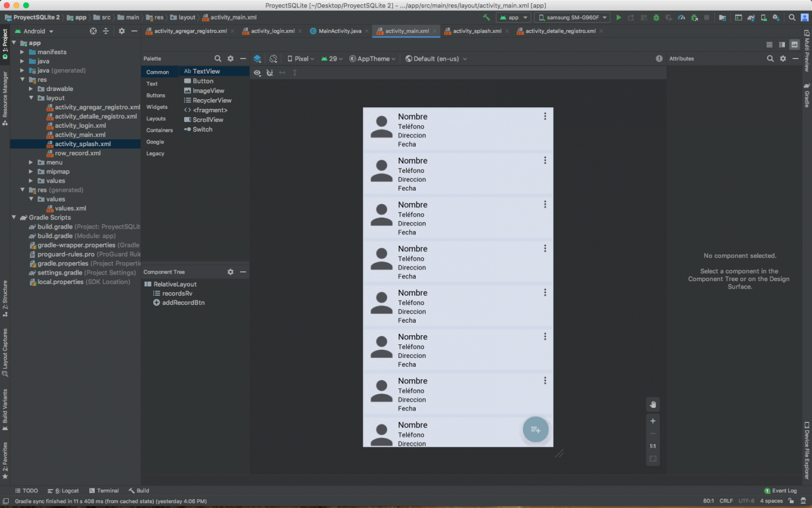Image resolution: width=812 pixels, height=508 pixels.
Task: Change preview orientation icon
Action: click(273, 58)
